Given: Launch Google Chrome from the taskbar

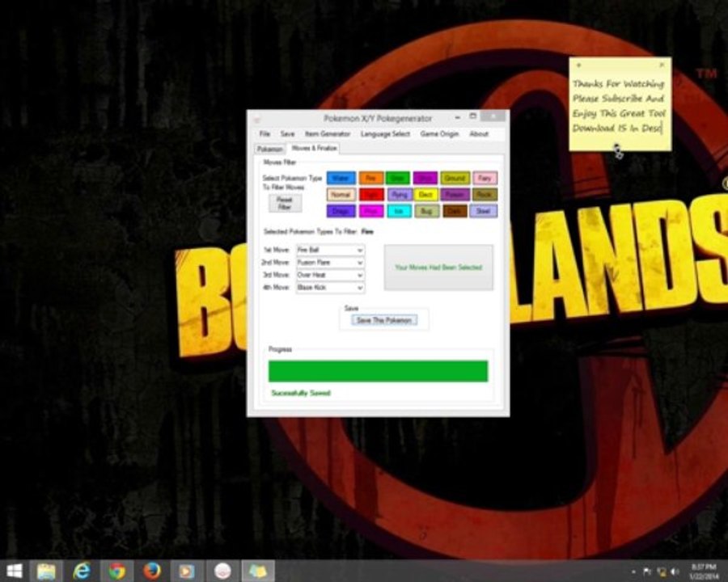Looking at the screenshot, I should [117, 571].
